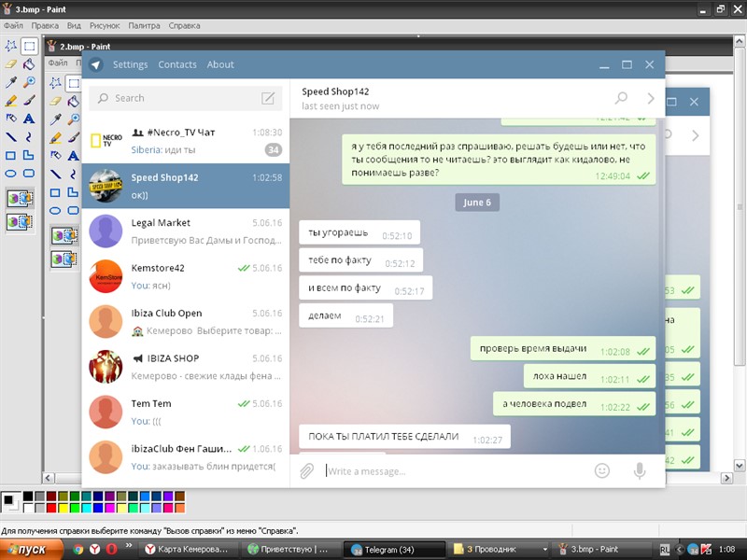The height and width of the screenshot is (560, 747).
Task: Select the Curve tool in 3.bmp Paint
Action: [29, 137]
